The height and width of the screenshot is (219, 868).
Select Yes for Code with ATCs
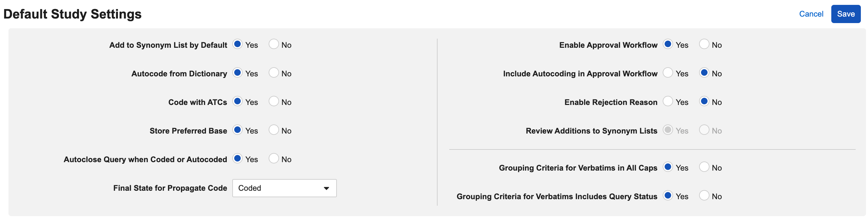(237, 101)
